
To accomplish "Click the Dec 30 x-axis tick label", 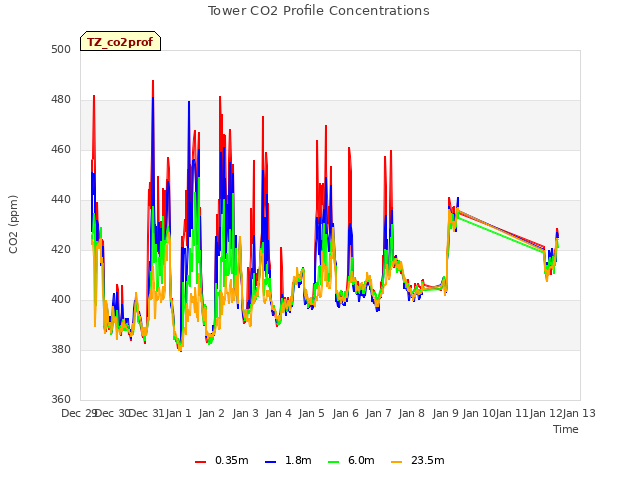I will (x=113, y=413).
